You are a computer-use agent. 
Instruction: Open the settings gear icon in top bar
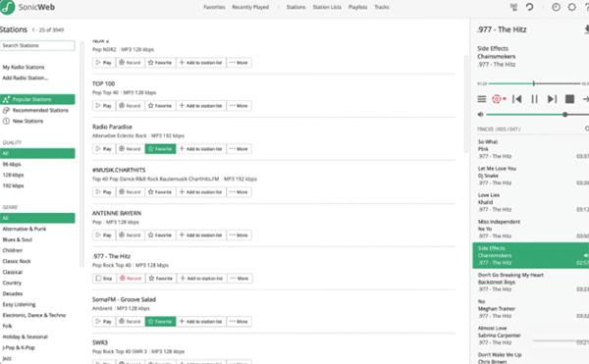coord(571,7)
